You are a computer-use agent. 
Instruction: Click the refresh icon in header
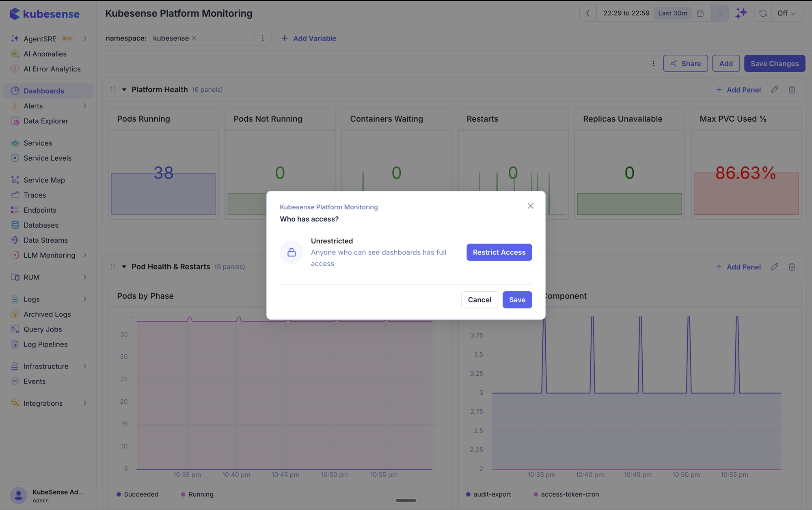tap(763, 13)
